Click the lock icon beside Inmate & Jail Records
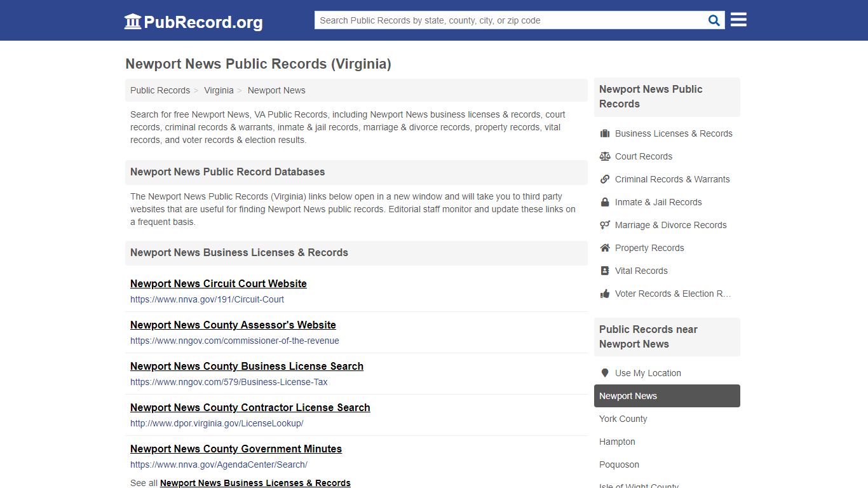868x488 pixels. 605,202
